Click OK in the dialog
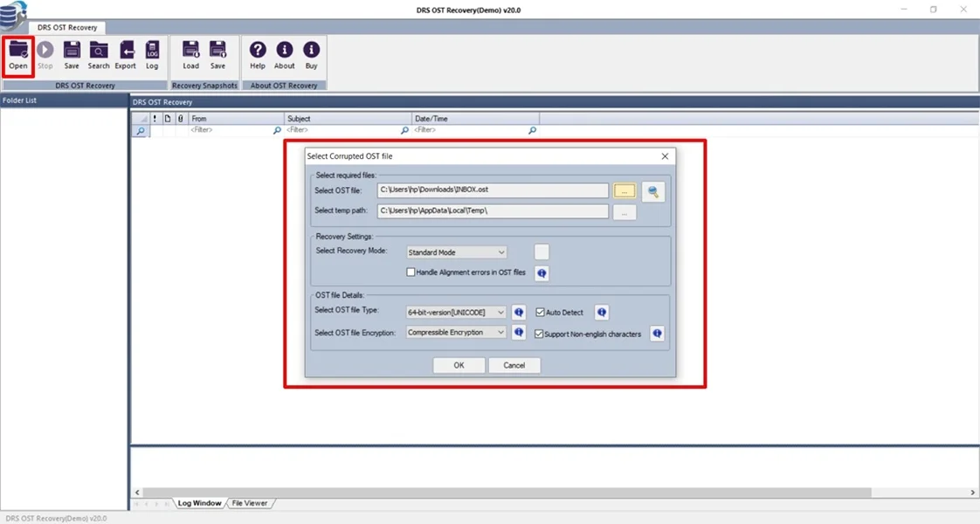The image size is (980, 524). pos(459,365)
